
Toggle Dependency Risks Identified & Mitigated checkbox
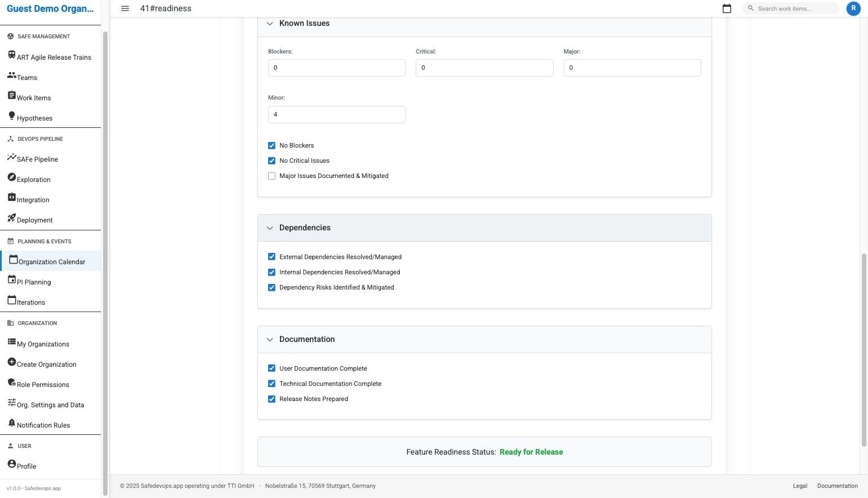click(271, 287)
